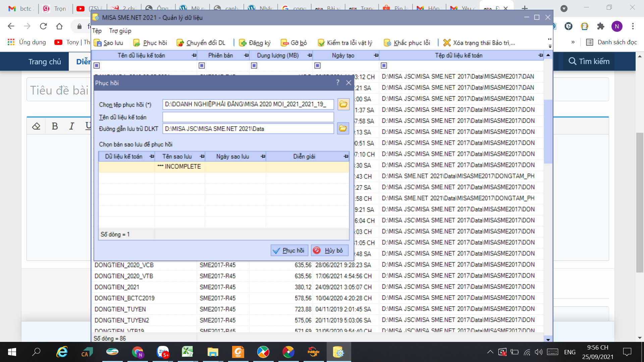Open browser extensions puzzle icon
644x362 pixels.
pos(601,26)
